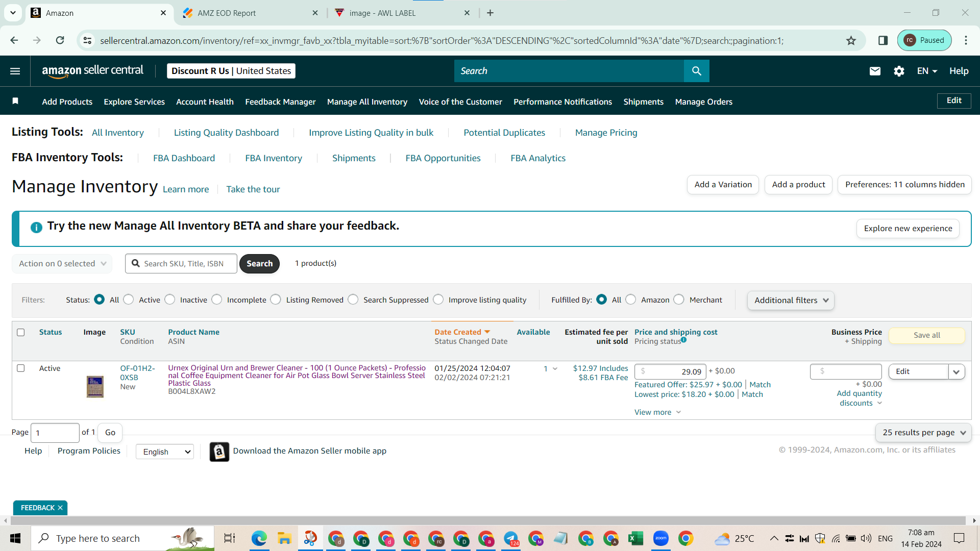Click the Pricing status info icon

pos(683,340)
